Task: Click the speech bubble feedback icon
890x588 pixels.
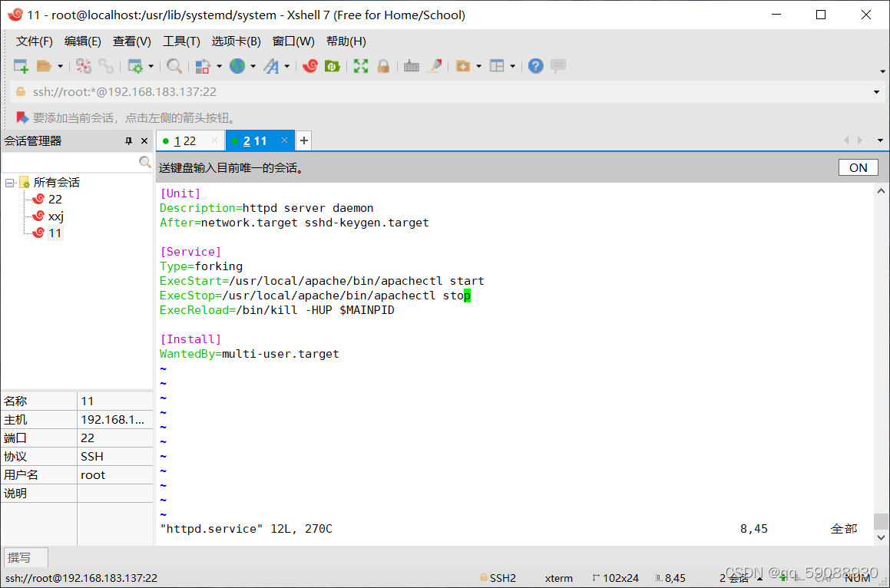Action: click(x=558, y=67)
